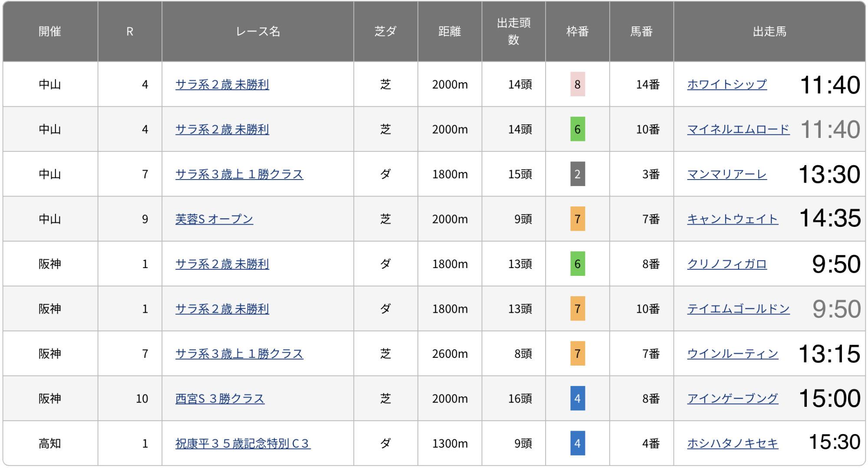Click blue frame 4 badge in アインゲーブング row

click(x=578, y=399)
